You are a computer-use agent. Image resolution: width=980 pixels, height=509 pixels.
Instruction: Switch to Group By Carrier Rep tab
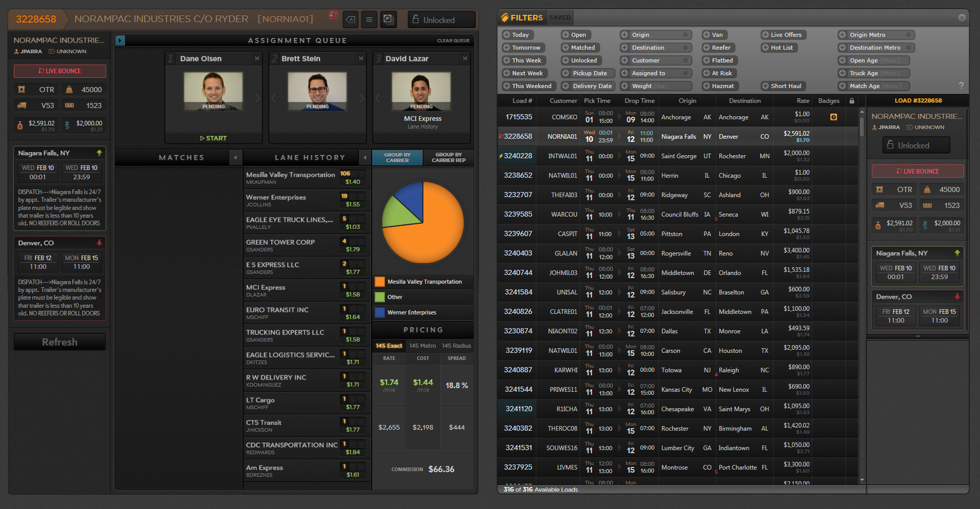point(448,158)
